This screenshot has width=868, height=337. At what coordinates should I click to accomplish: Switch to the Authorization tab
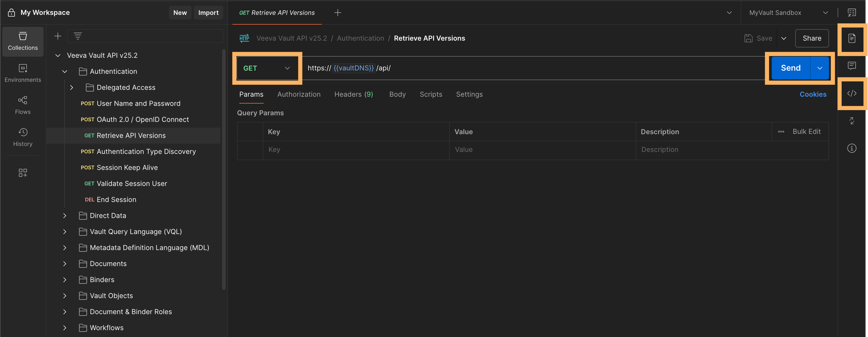point(299,94)
